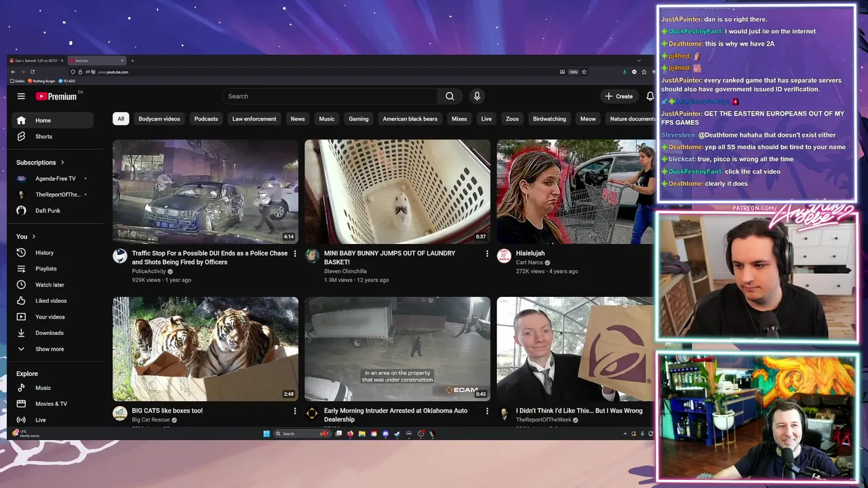Viewport: 868px width, 488px height.
Task: Select Bodycam videos filter chip
Action: pos(159,119)
